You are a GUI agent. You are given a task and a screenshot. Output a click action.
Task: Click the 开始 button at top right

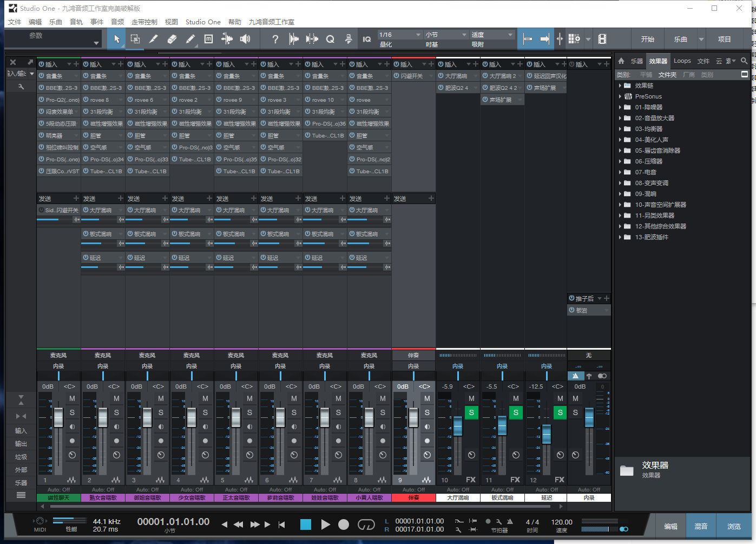pos(647,39)
